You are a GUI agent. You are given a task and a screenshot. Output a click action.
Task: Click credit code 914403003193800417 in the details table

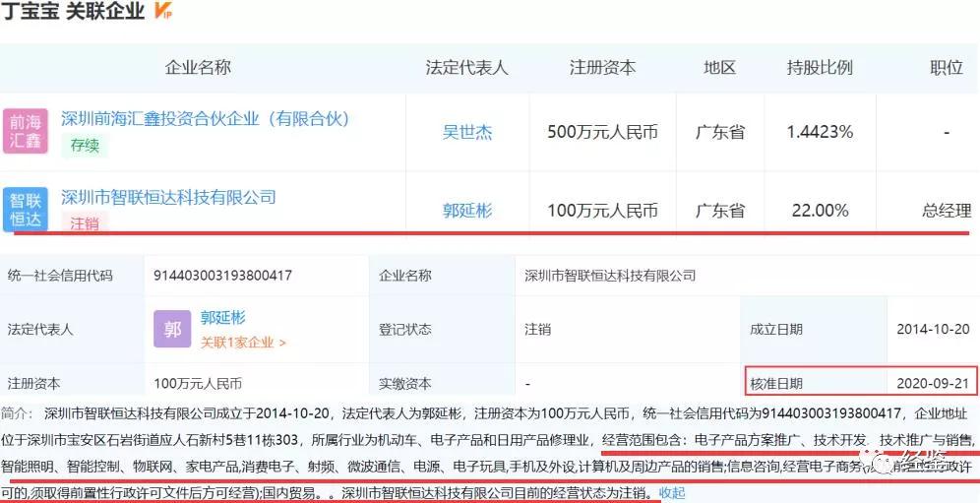[x=223, y=276]
